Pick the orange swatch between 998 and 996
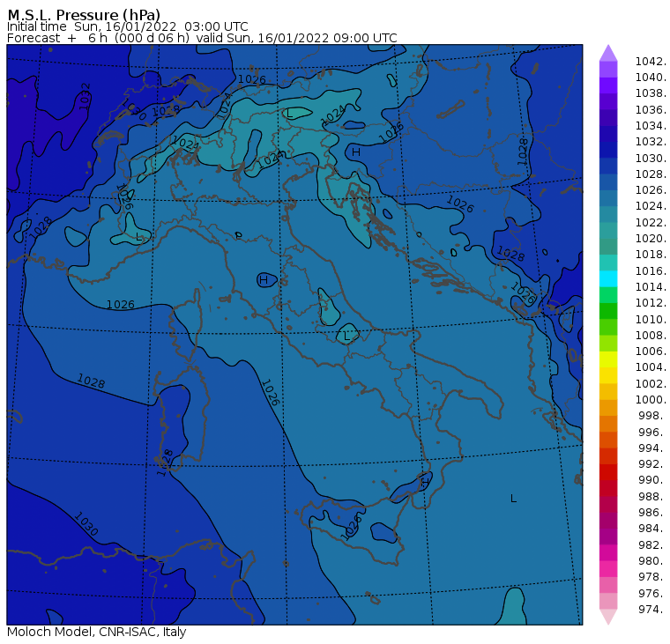This screenshot has width=670, height=644. coord(608,424)
